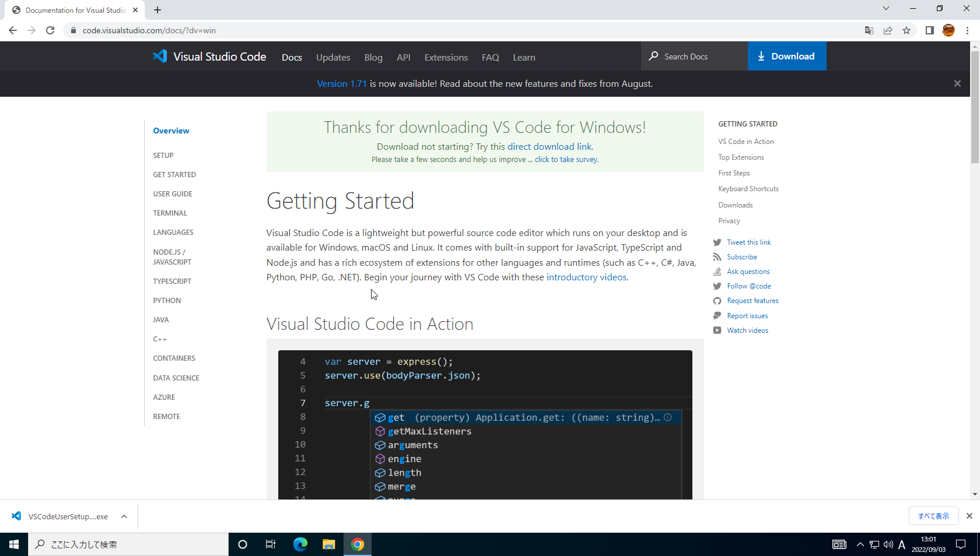Reload the page with the refresh icon
This screenshot has width=980, height=556.
click(50, 30)
